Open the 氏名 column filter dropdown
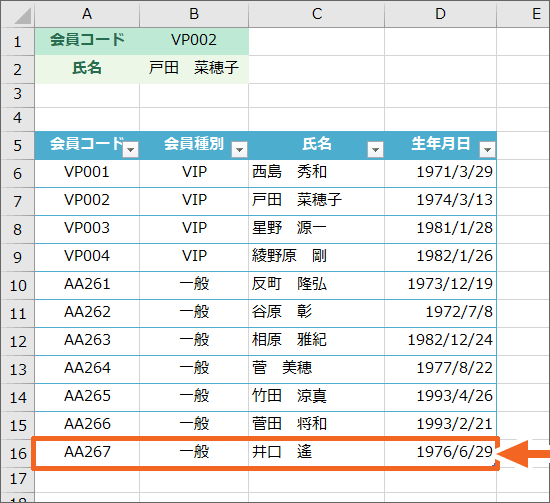550x503 pixels. pyautogui.click(x=375, y=150)
